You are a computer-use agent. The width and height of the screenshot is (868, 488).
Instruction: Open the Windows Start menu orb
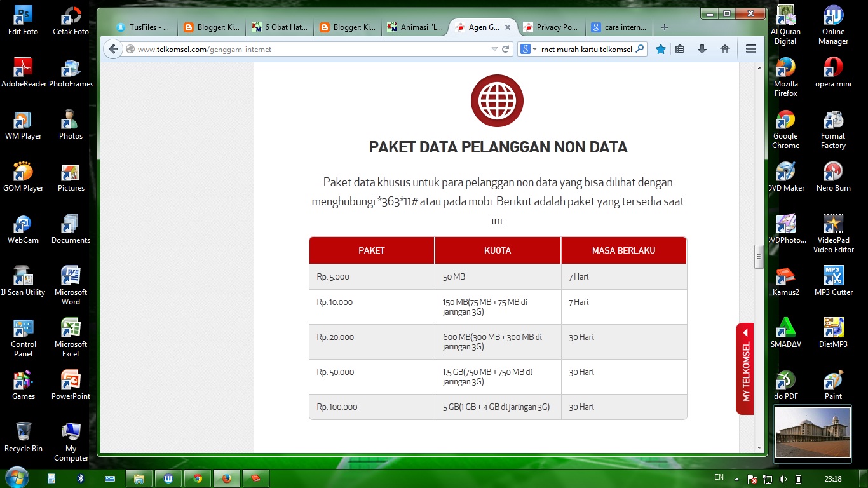tap(16, 478)
